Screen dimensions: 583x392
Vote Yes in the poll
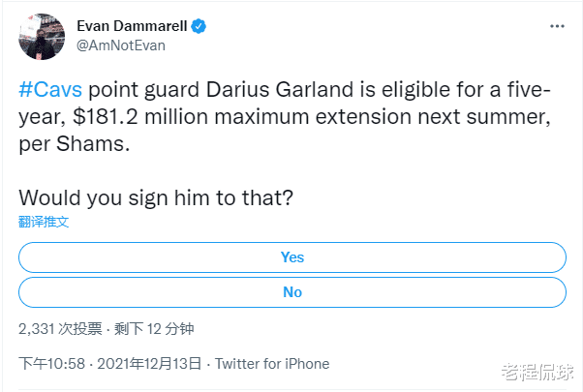291,257
